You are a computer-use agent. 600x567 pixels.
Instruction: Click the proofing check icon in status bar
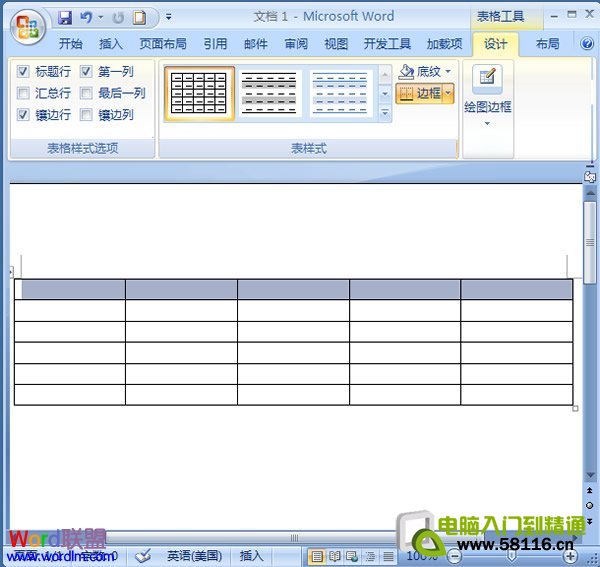pyautogui.click(x=143, y=556)
